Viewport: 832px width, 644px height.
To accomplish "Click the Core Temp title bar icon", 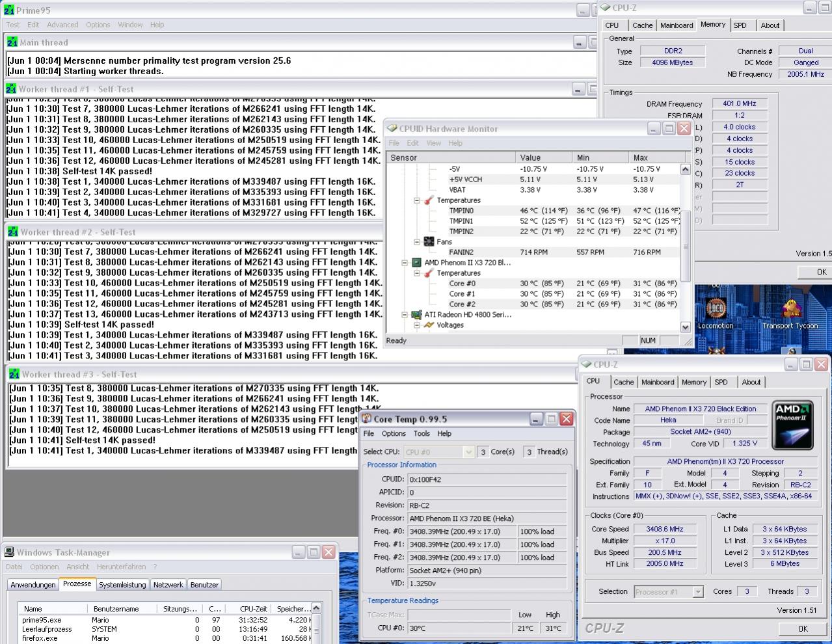I will pos(366,419).
